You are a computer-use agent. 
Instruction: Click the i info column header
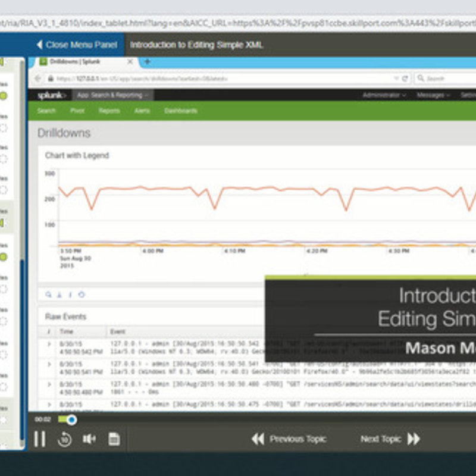click(x=49, y=331)
